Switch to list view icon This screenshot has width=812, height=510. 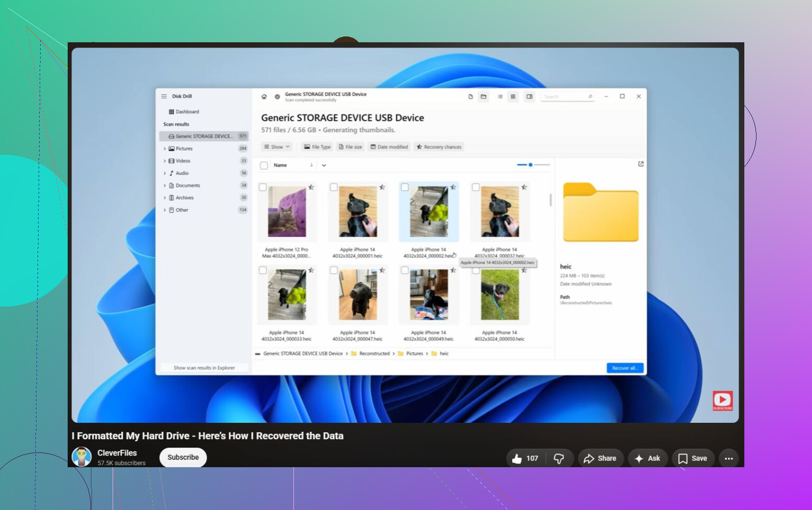(500, 97)
